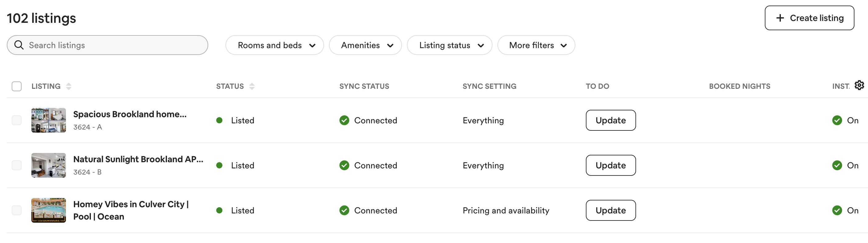Click the search magnifier icon
The width and height of the screenshot is (868, 243).
[x=19, y=45]
